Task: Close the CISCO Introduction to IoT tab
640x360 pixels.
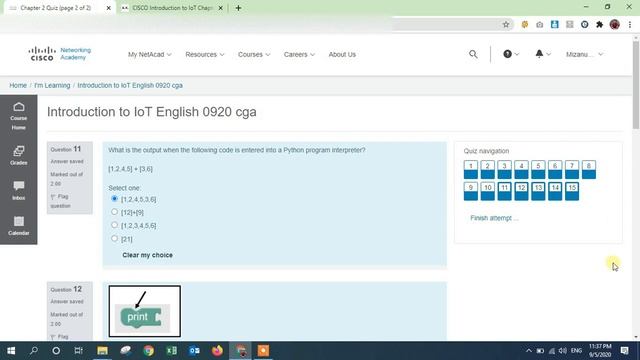Action: [x=220, y=8]
